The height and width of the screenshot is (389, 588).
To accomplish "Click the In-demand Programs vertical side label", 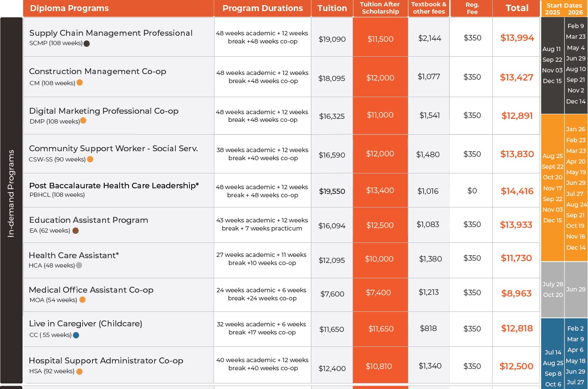I will [11, 193].
